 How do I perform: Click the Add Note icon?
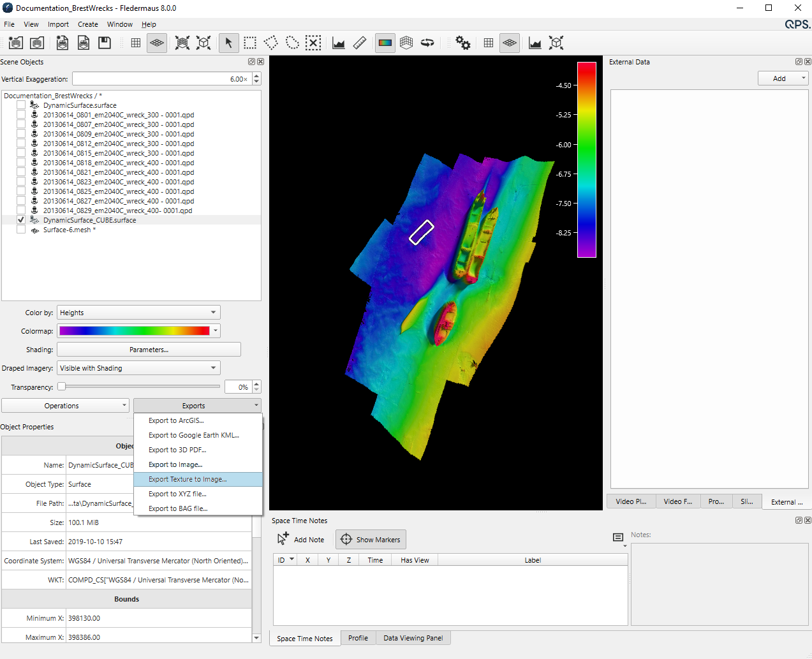[283, 539]
